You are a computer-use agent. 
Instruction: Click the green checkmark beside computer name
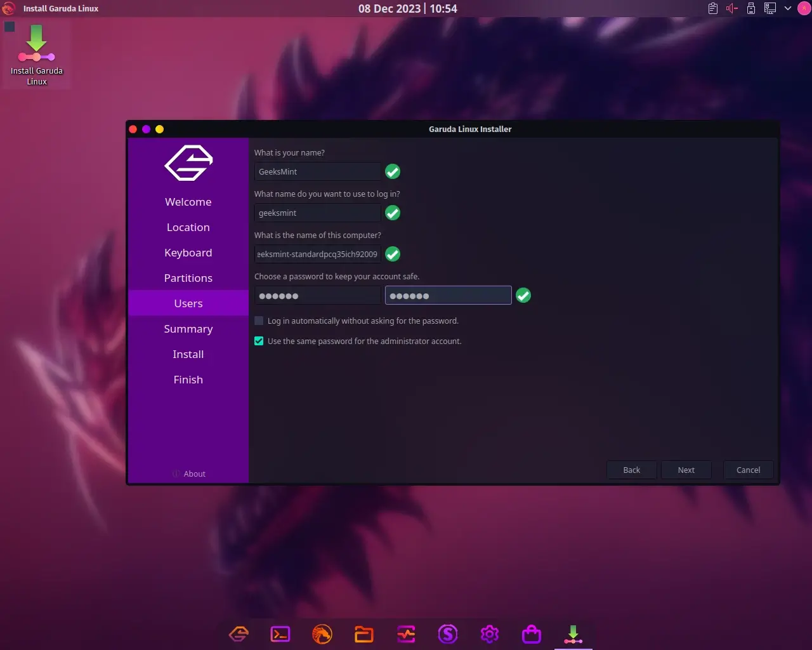(393, 254)
